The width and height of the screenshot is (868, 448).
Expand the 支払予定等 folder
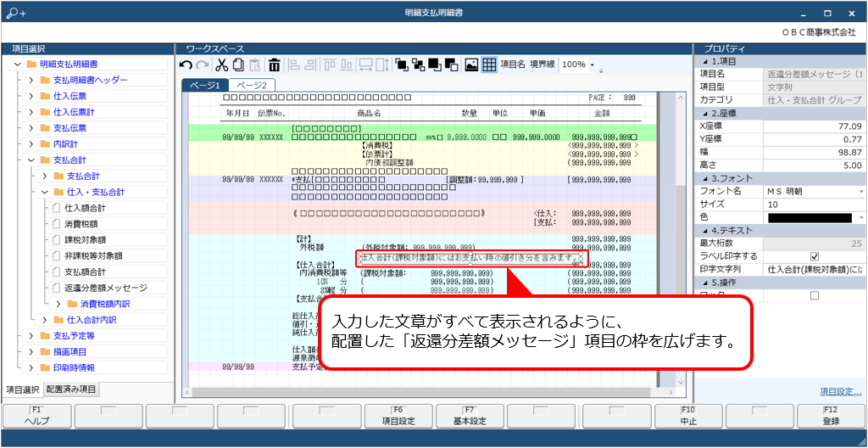31,335
